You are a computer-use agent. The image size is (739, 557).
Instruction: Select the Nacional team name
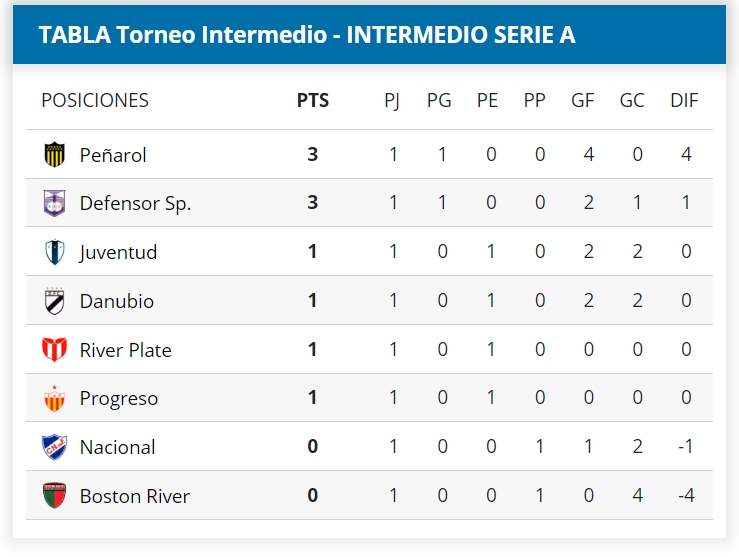pos(117,447)
